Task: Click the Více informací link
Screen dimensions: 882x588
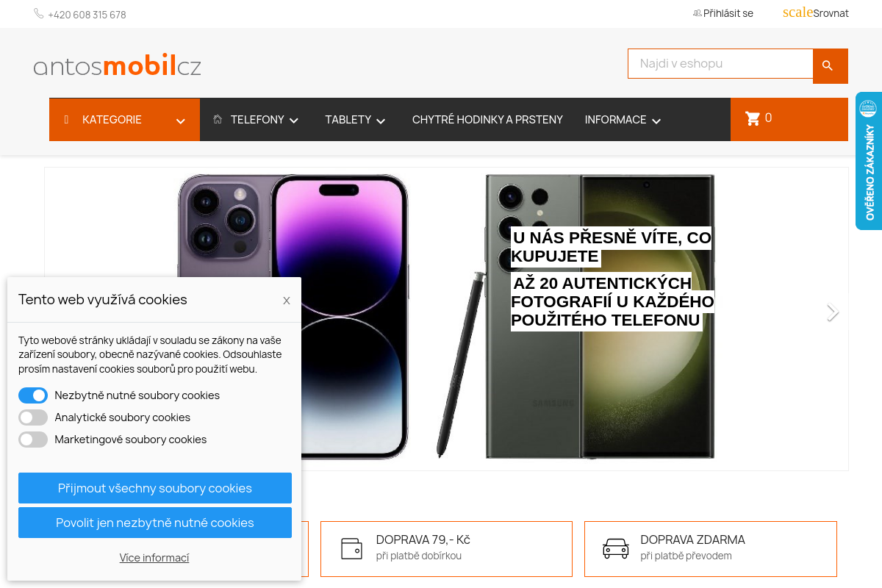Action: 154,558
